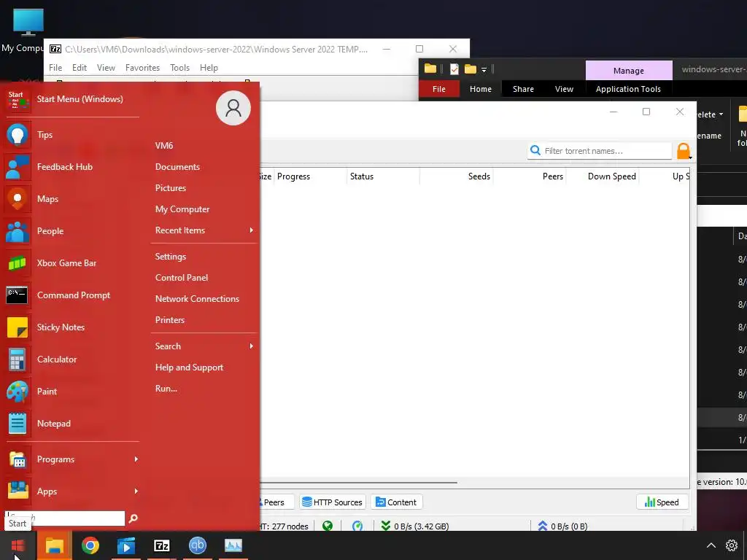
Task: Open the resource monitor taskbar icon
Action: pos(233,545)
